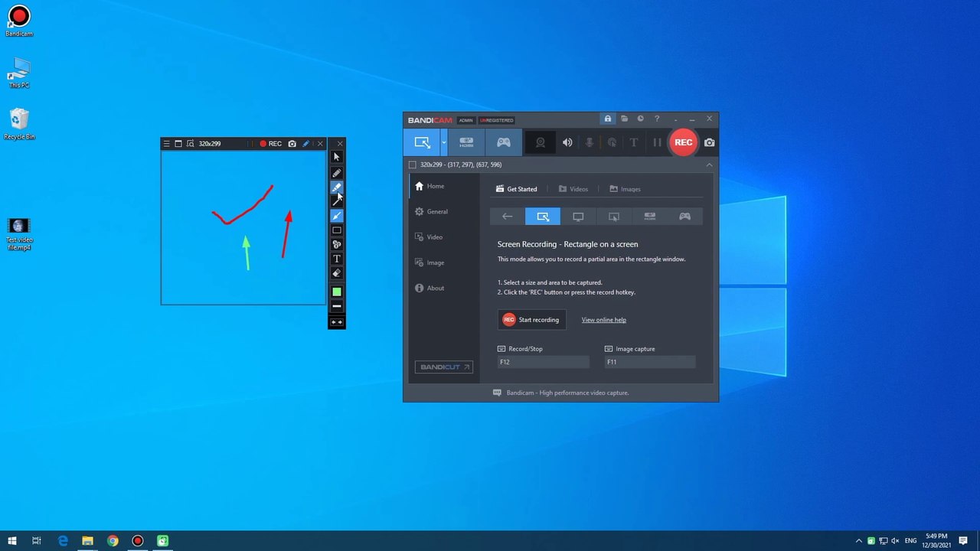Toggle webcam overlay in Bandicam
Image resolution: width=980 pixels, height=551 pixels.
coord(540,142)
